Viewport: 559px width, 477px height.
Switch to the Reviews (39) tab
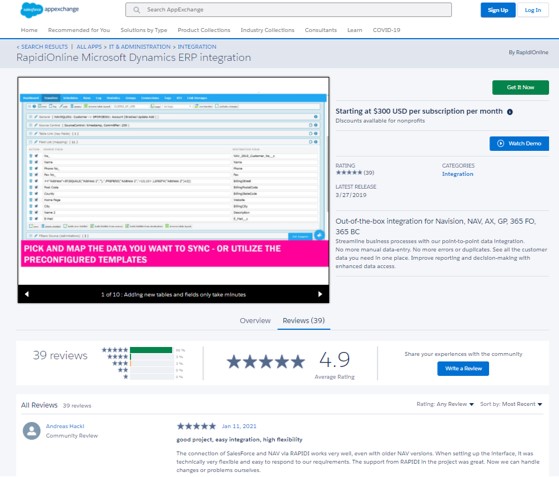tap(304, 320)
